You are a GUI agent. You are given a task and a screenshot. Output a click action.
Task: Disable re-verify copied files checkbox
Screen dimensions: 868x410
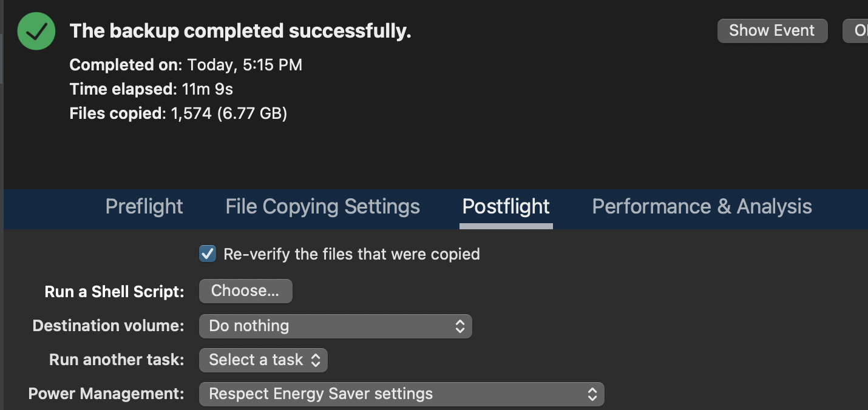tap(208, 254)
